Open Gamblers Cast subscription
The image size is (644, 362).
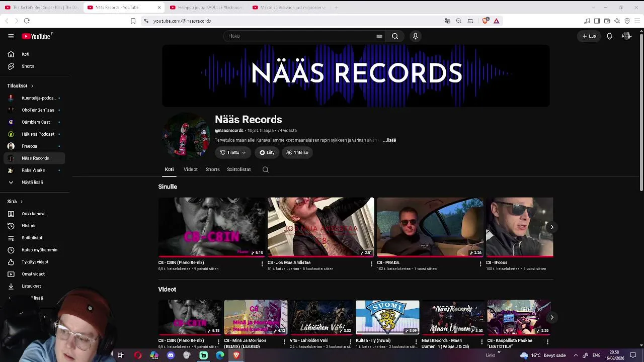pos(34,122)
